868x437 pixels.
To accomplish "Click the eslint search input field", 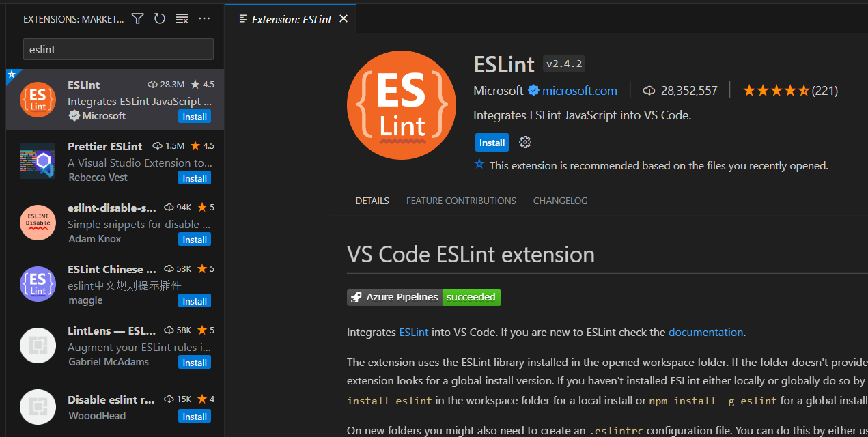I will tap(118, 49).
